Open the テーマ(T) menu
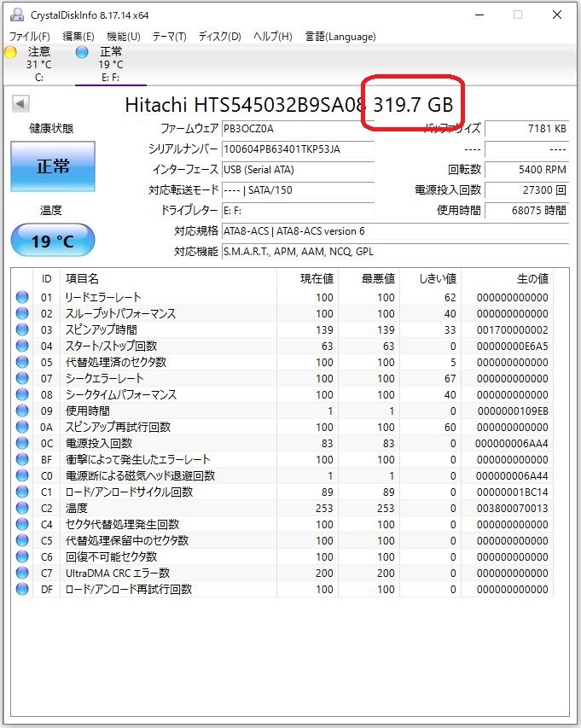 pos(170,36)
